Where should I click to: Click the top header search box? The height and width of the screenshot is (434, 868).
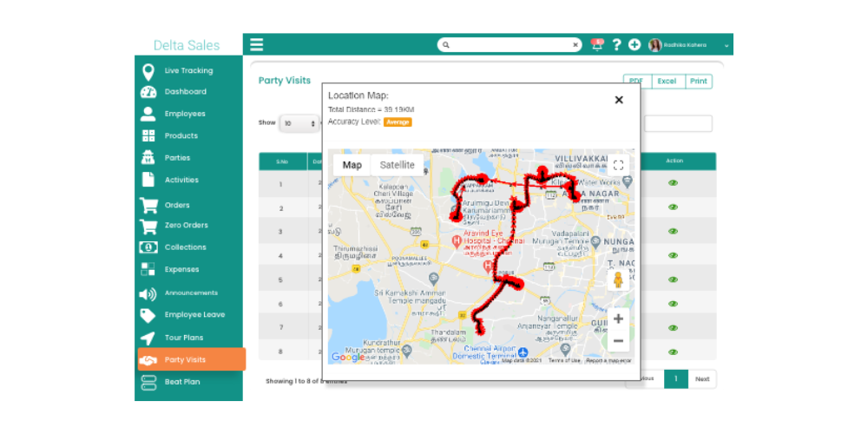click(x=510, y=45)
